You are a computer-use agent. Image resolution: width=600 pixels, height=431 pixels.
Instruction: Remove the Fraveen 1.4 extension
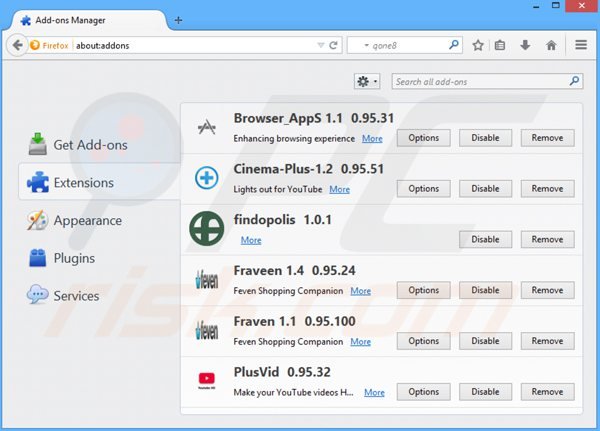coord(547,290)
